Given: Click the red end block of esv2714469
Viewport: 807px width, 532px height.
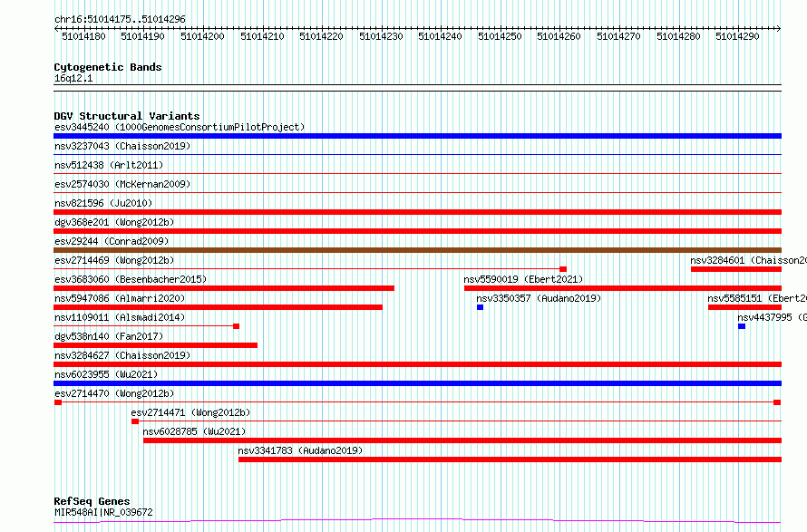Looking at the screenshot, I should (x=563, y=269).
